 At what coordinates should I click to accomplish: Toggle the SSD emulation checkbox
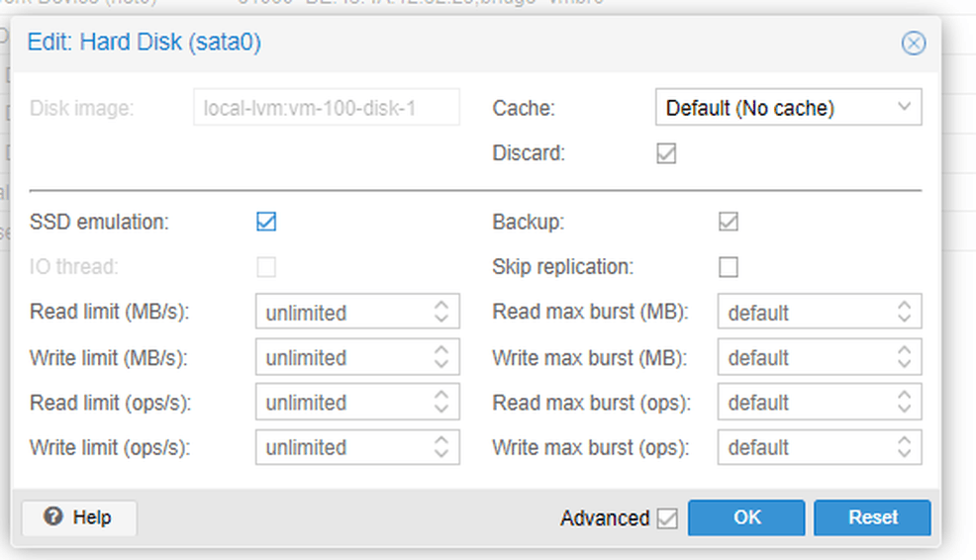click(x=266, y=222)
